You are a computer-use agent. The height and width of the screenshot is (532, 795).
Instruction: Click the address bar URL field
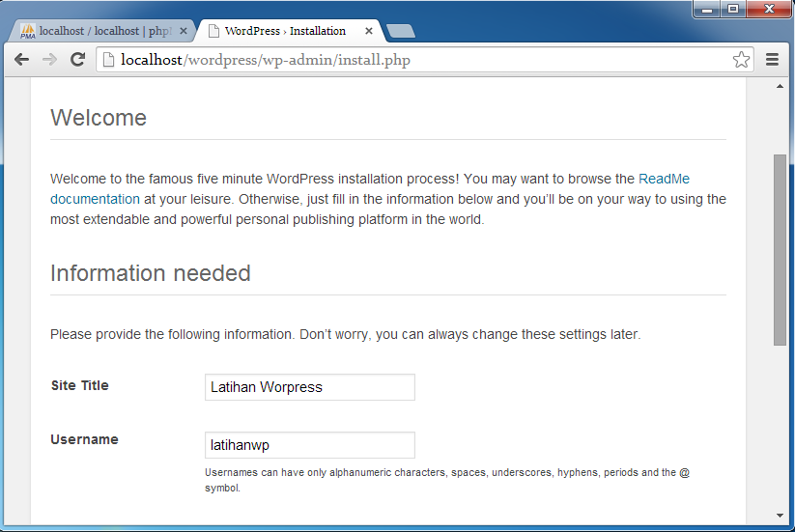tap(424, 60)
